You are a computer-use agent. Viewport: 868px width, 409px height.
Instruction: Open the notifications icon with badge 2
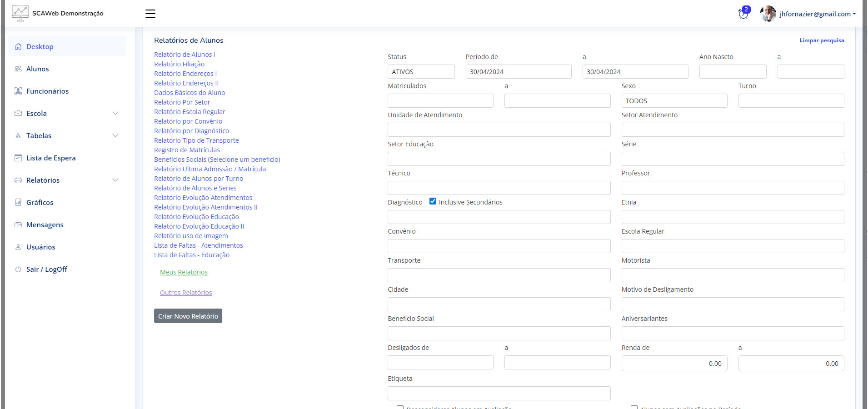[743, 14]
